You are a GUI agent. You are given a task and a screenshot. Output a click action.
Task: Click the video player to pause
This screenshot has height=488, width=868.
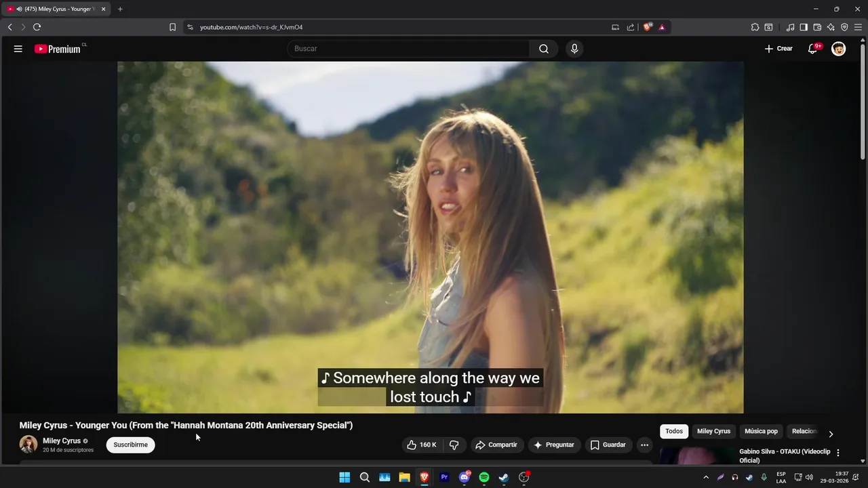click(x=431, y=237)
